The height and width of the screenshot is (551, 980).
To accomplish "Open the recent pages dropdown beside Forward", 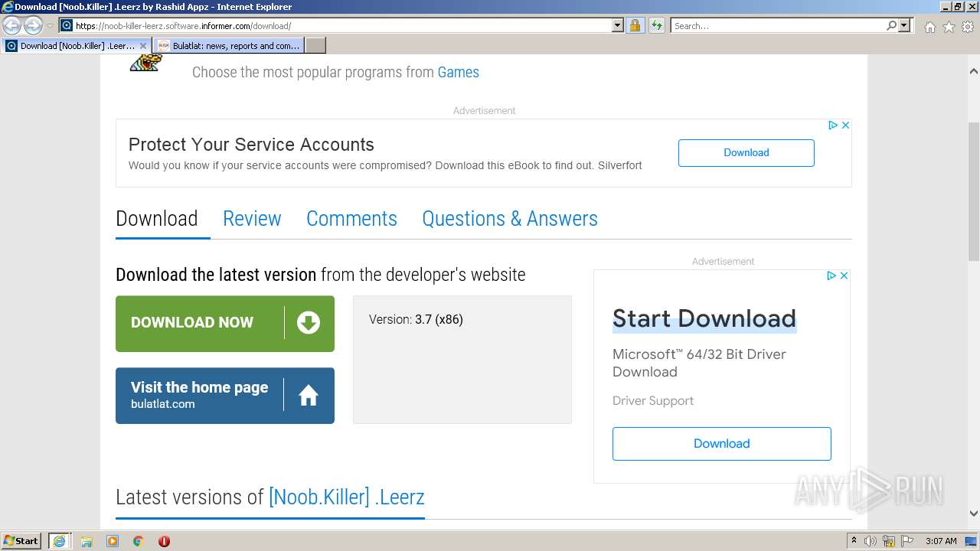I will [x=50, y=26].
